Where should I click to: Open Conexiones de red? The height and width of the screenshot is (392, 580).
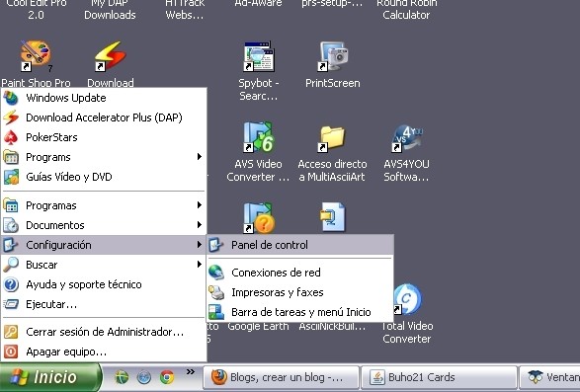coord(300,273)
